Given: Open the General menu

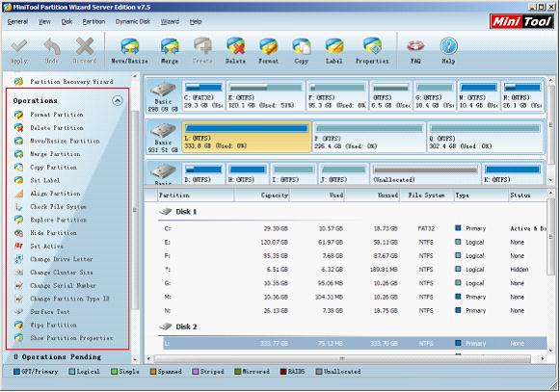Looking at the screenshot, I should coord(17,22).
